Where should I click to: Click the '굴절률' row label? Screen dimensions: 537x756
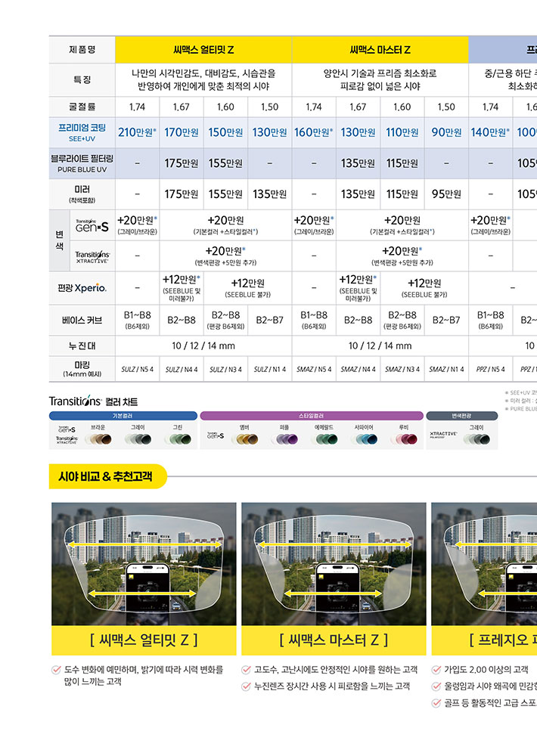[x=82, y=107]
